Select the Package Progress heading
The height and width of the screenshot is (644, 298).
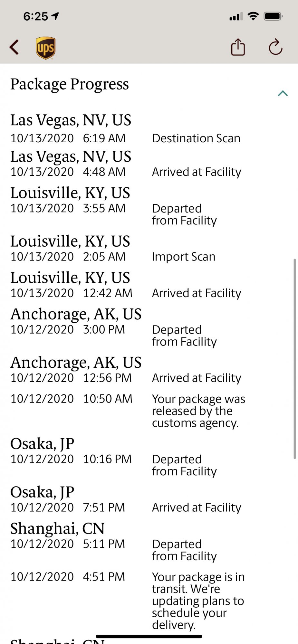(70, 84)
